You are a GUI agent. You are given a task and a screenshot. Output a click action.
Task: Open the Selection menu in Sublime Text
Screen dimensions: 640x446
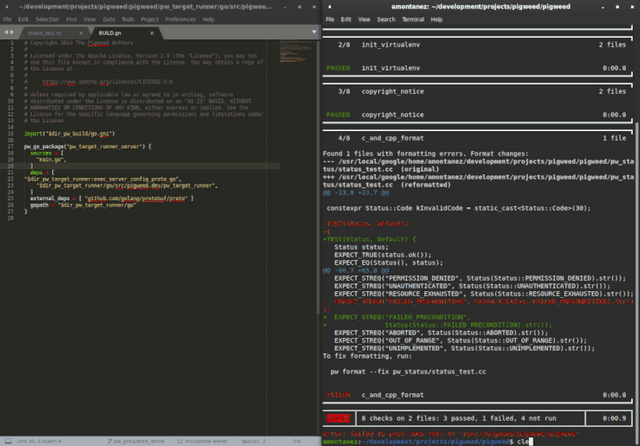47,19
